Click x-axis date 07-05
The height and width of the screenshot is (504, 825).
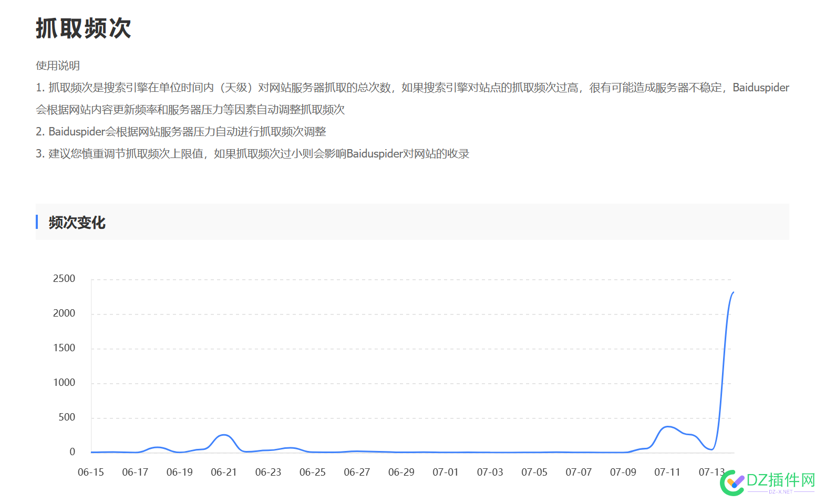coord(534,472)
